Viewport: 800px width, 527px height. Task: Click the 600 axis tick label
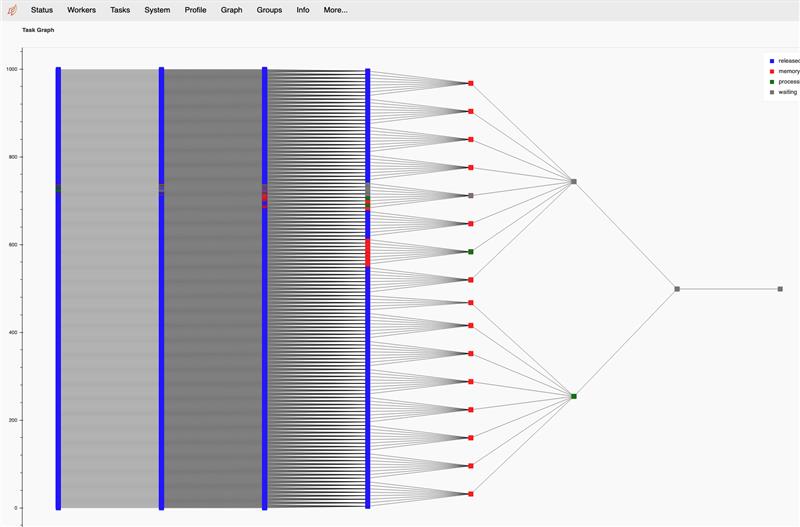(13, 245)
